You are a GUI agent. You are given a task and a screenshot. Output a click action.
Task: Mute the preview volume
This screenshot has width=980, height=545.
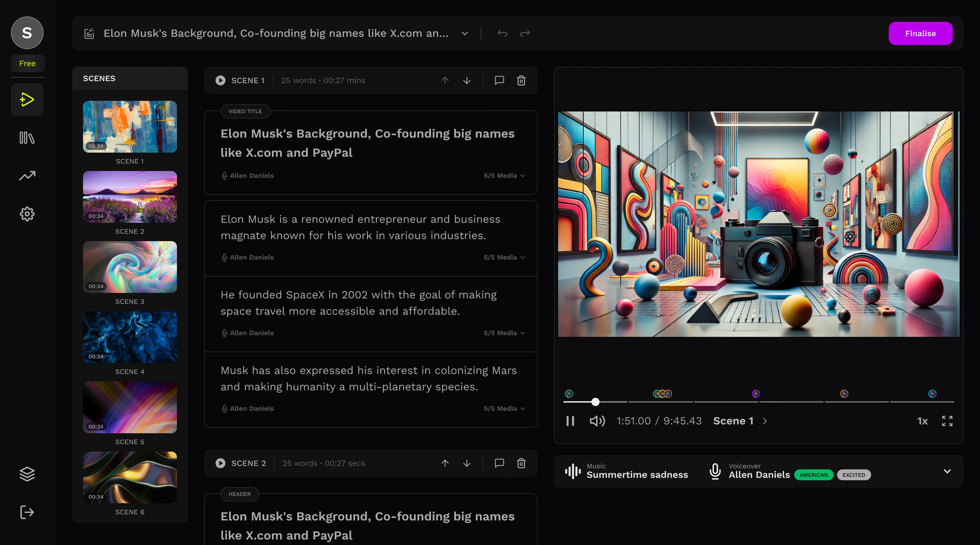[x=597, y=421]
